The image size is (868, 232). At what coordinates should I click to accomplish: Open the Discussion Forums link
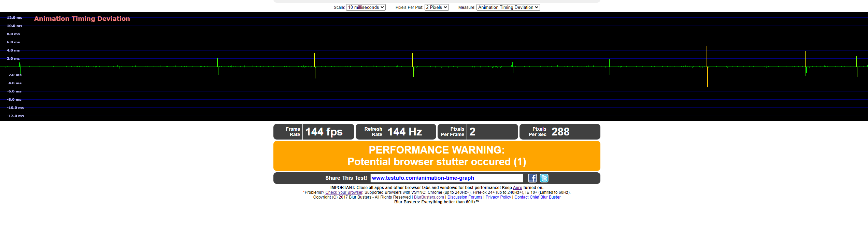click(x=465, y=197)
